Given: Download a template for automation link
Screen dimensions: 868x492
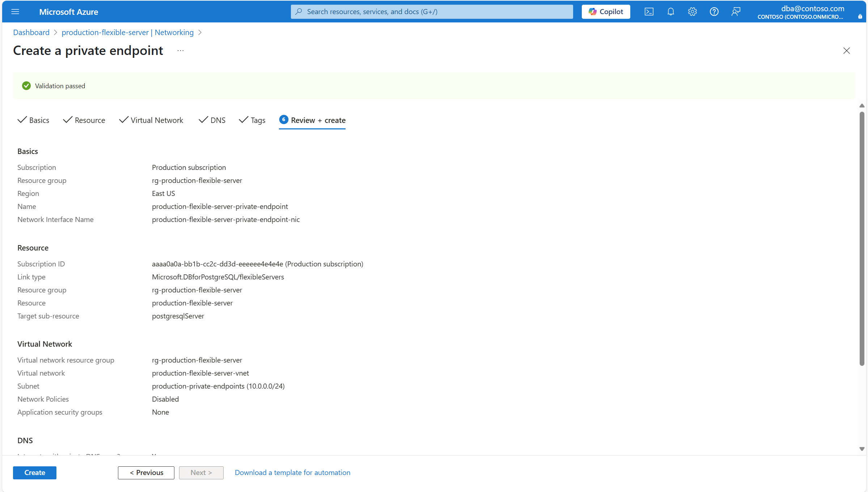Looking at the screenshot, I should tap(292, 472).
